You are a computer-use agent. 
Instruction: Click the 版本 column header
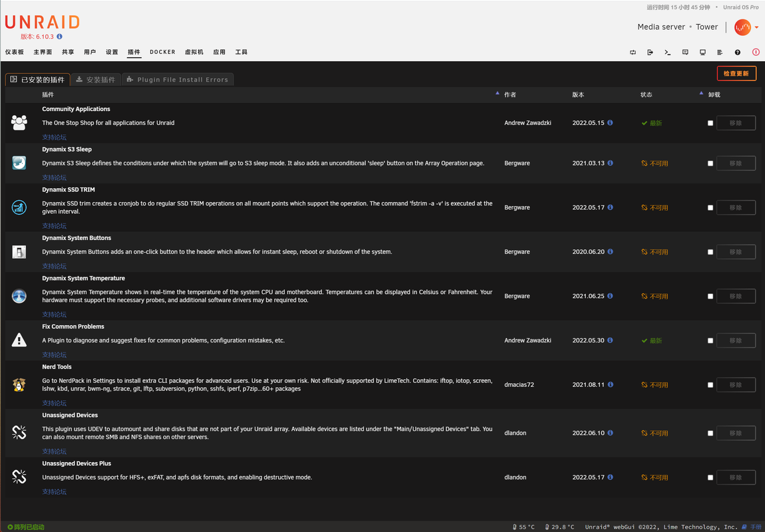click(x=578, y=94)
